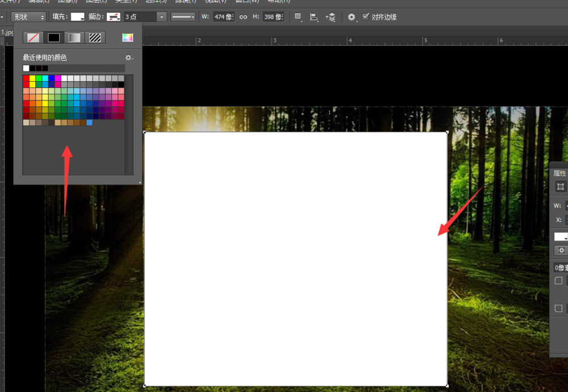
Task: Open the path arrangement icon
Action: [331, 17]
